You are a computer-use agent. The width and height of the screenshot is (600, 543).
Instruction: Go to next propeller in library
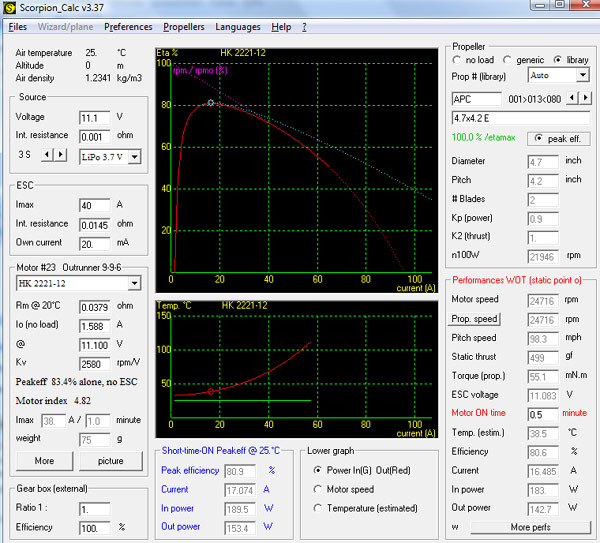(585, 98)
